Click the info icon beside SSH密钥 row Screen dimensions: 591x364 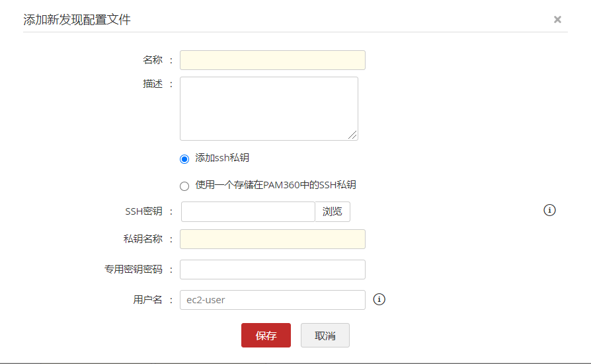pos(549,210)
